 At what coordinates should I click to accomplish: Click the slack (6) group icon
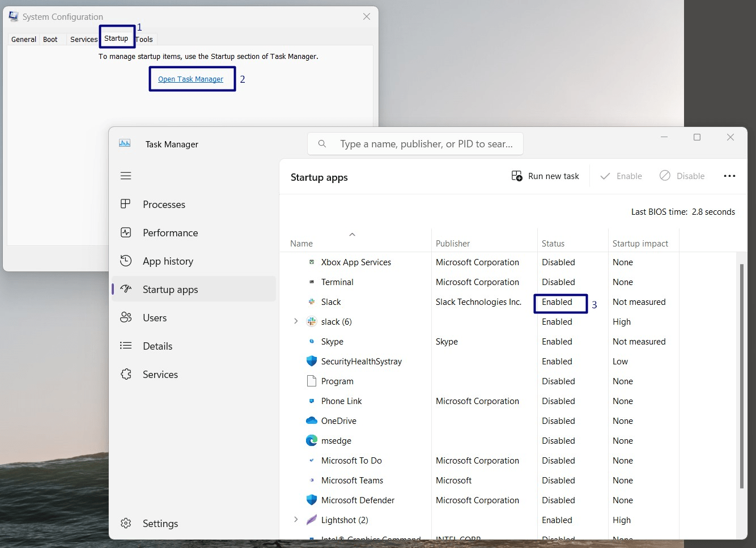point(312,321)
